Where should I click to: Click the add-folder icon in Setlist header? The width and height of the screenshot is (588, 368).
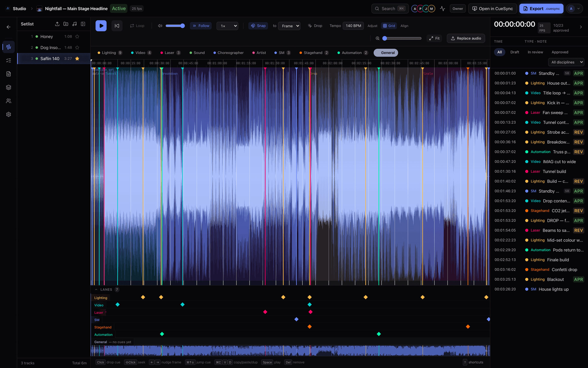[x=66, y=24]
